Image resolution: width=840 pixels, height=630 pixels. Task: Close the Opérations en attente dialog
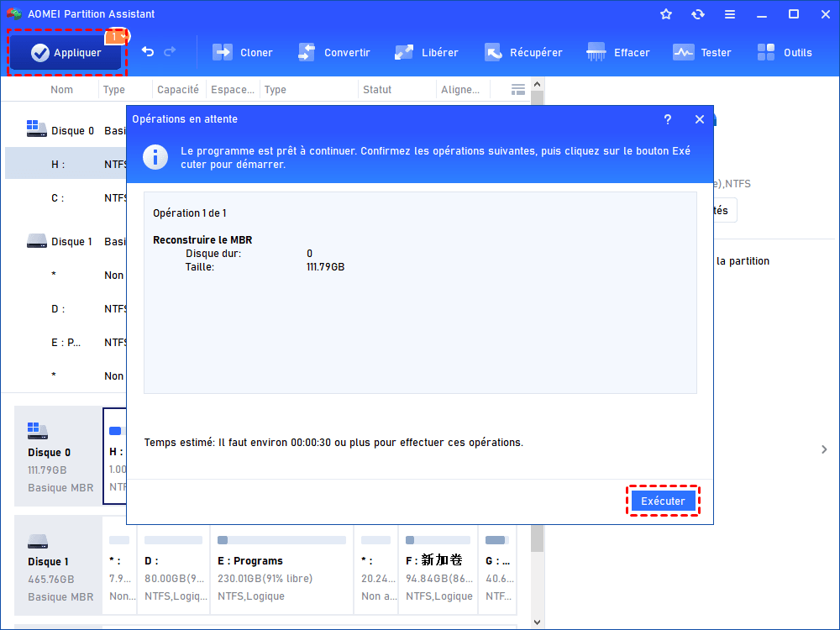(x=700, y=119)
